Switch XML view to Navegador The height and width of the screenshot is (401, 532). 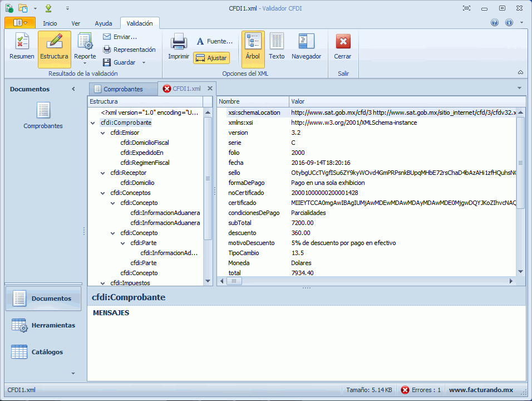[307, 47]
